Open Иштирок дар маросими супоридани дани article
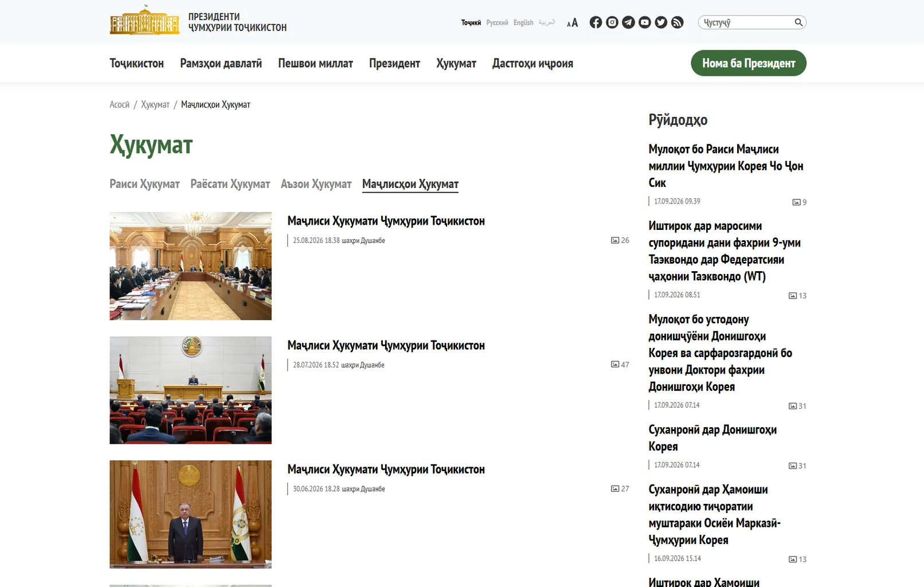The width and height of the screenshot is (924, 587). coord(725,251)
